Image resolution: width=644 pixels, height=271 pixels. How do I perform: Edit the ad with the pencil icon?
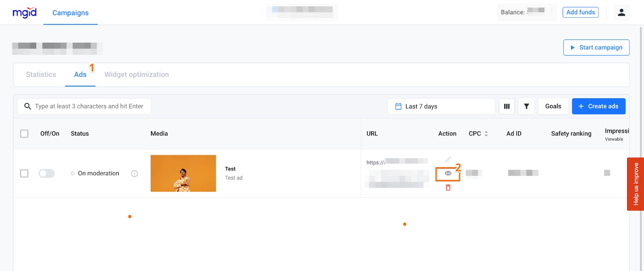point(447,160)
